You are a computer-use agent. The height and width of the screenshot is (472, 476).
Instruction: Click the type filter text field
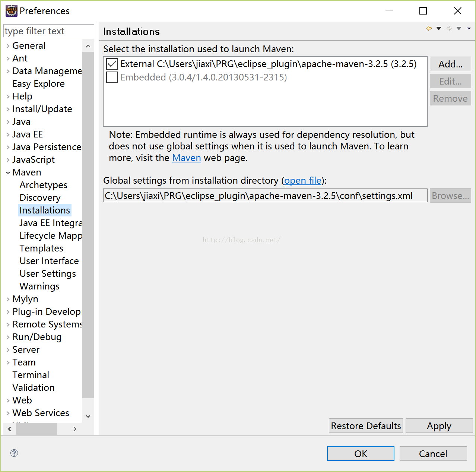point(48,31)
